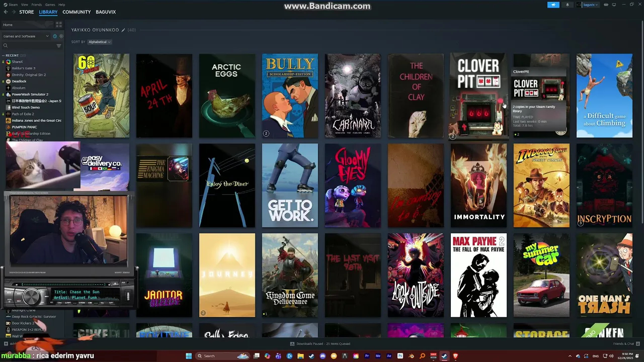Switch to the COMMUNITY tab
This screenshot has height=362, width=644.
click(76, 12)
